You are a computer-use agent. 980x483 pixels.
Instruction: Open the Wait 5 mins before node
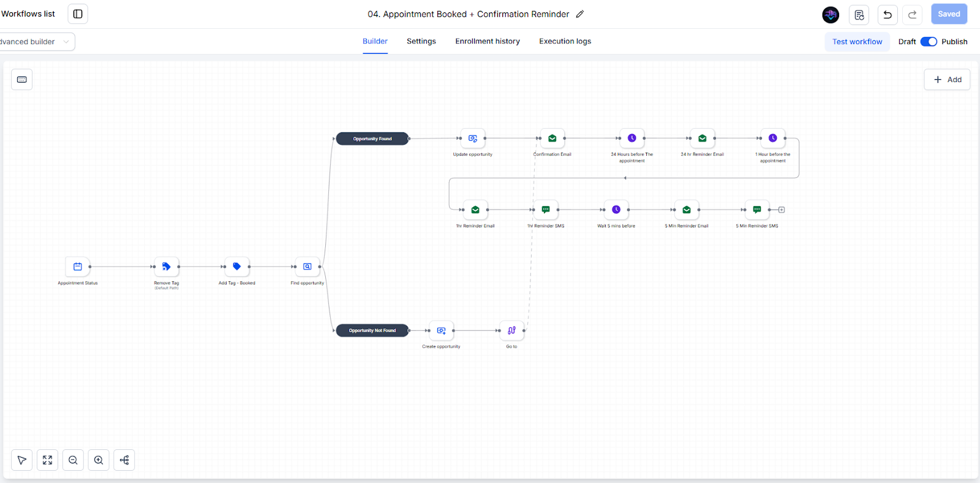(616, 210)
